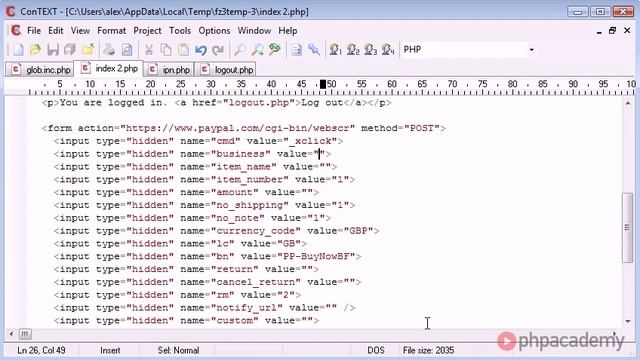Click the vertical scrollbar thumb

628,227
